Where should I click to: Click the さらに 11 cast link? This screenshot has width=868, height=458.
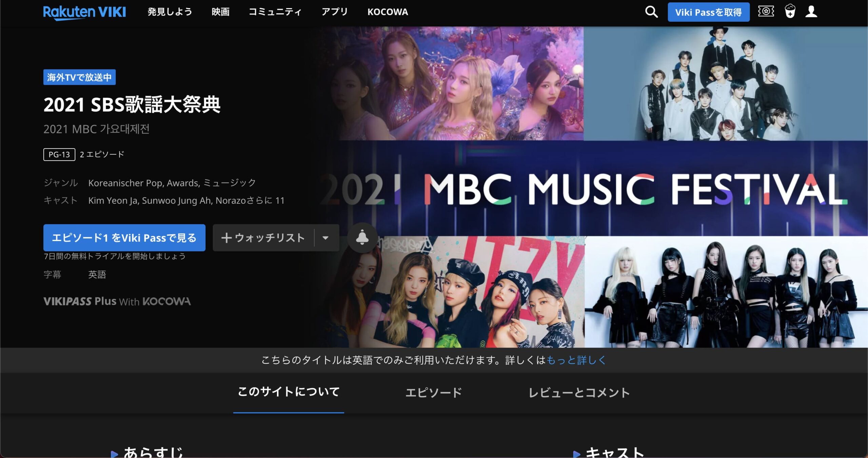(265, 201)
